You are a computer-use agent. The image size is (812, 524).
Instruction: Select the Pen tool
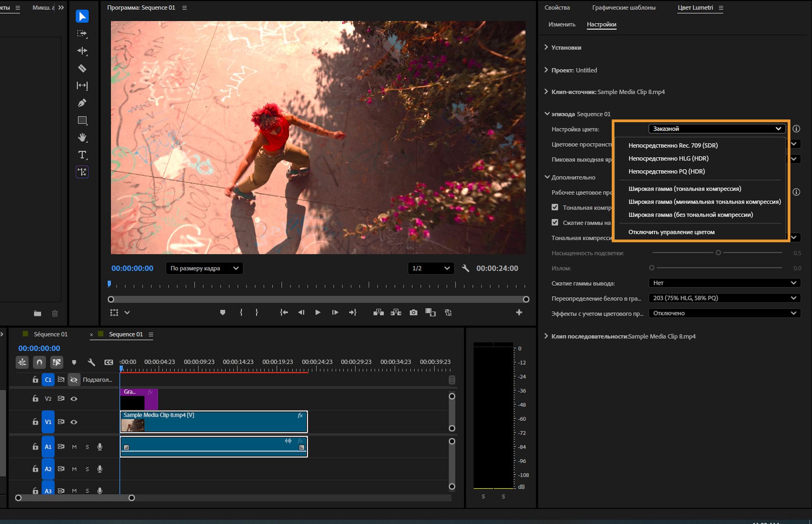[82, 103]
